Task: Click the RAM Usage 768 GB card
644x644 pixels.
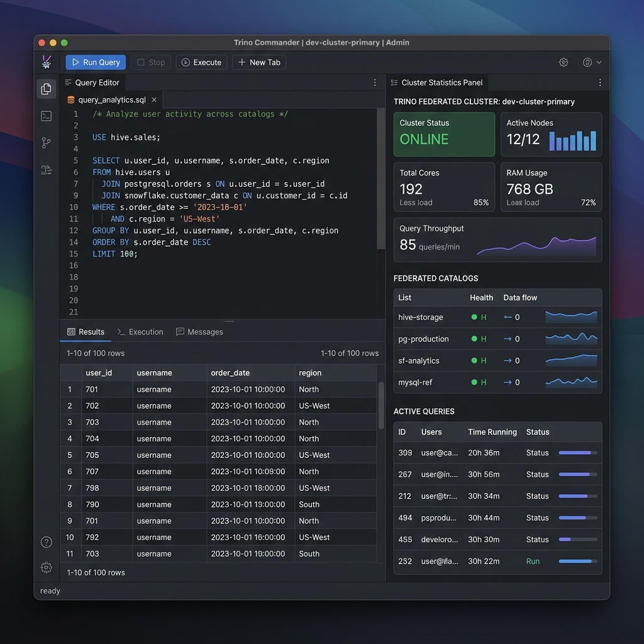Action: tap(551, 187)
